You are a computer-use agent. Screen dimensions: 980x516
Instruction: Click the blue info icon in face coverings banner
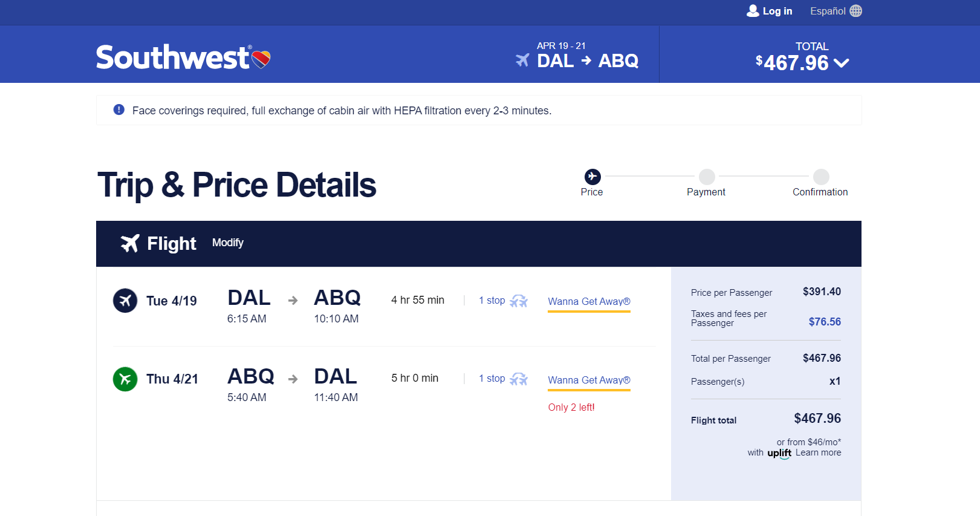[118, 109]
